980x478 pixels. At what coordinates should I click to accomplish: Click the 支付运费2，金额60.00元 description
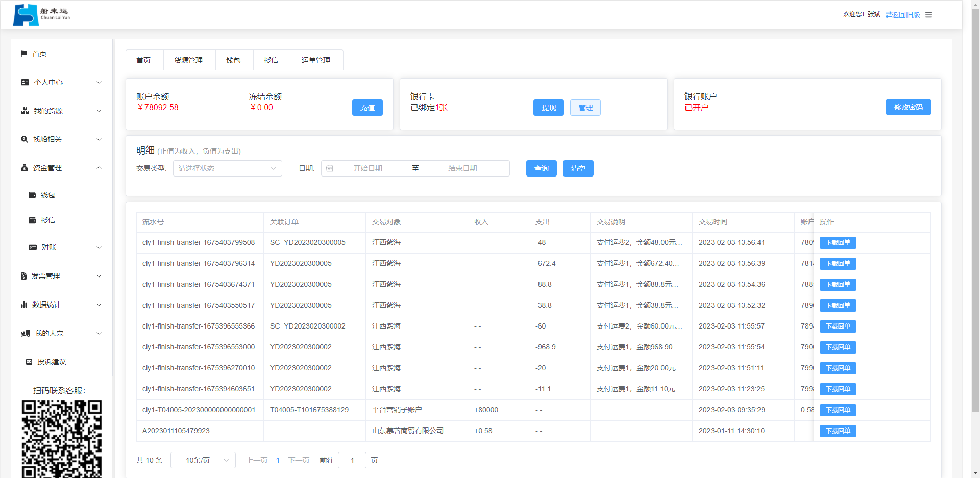[639, 326]
